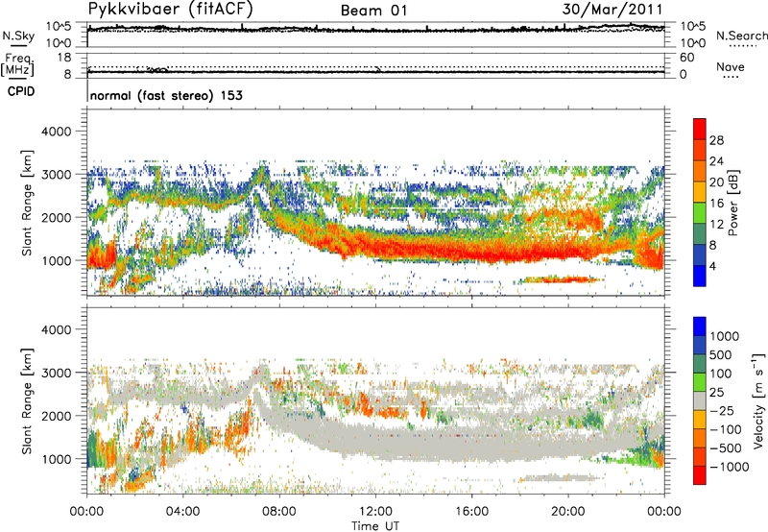Click the 16 tick on the power colorbar
Image resolution: width=768 pixels, height=532 pixels.
(x=716, y=204)
